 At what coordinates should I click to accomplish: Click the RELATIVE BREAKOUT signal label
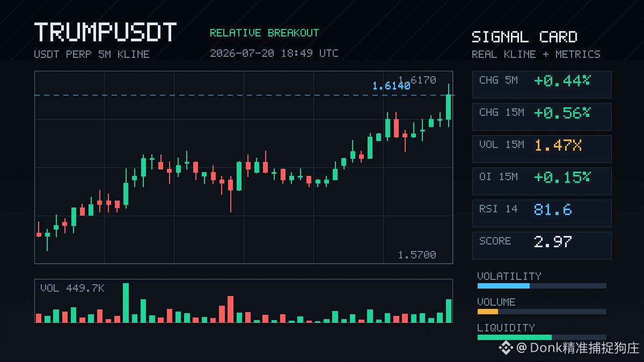264,33
